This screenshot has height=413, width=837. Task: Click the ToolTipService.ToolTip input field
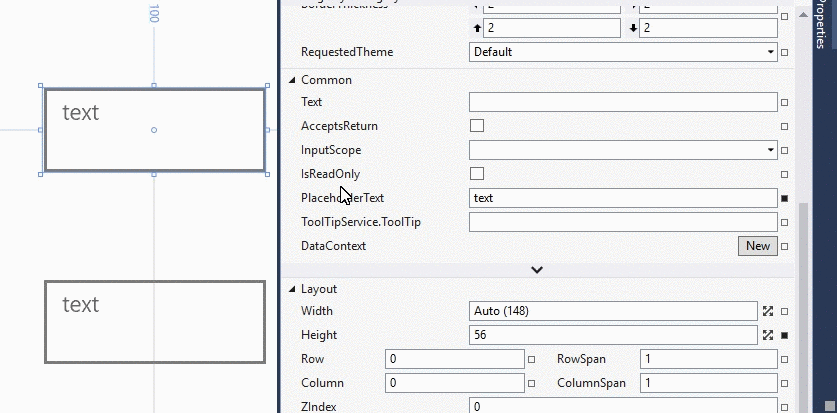(623, 222)
